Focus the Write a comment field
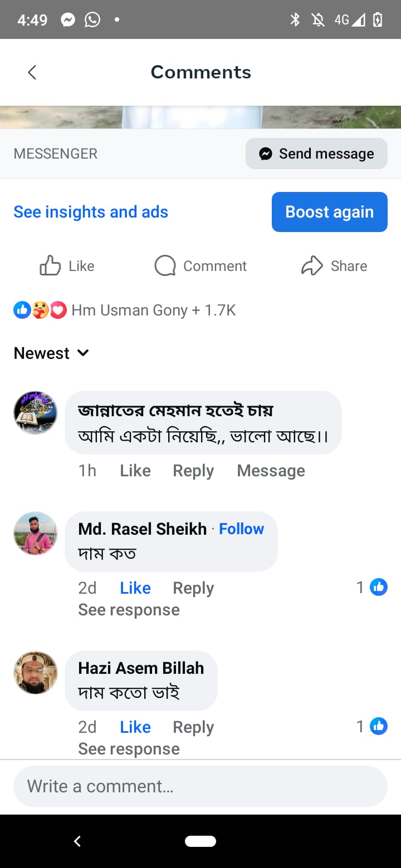 tap(200, 786)
